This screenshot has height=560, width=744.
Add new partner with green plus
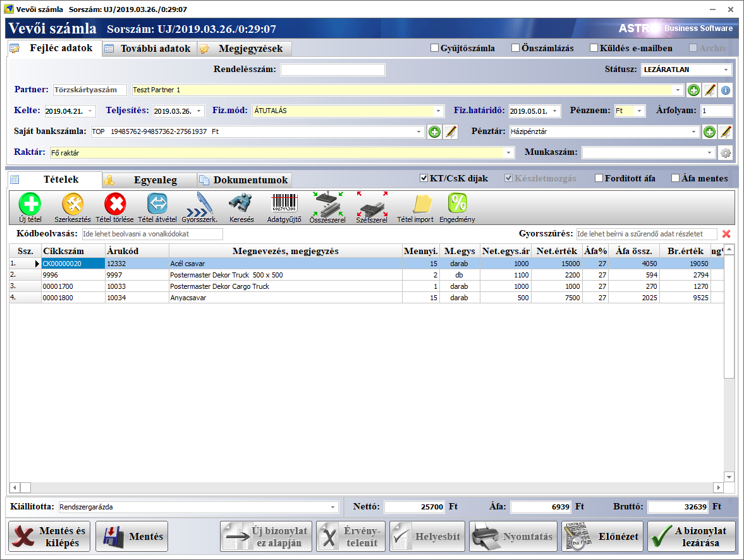point(693,90)
